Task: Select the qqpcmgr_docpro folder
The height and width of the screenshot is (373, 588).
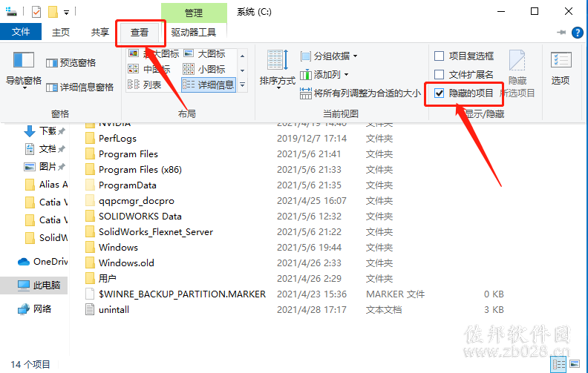Action: coord(137,201)
